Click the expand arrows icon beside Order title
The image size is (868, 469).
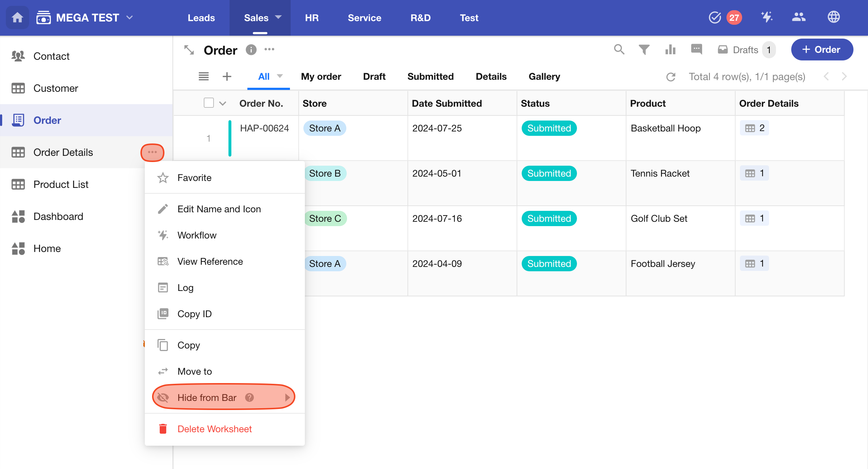pos(189,50)
